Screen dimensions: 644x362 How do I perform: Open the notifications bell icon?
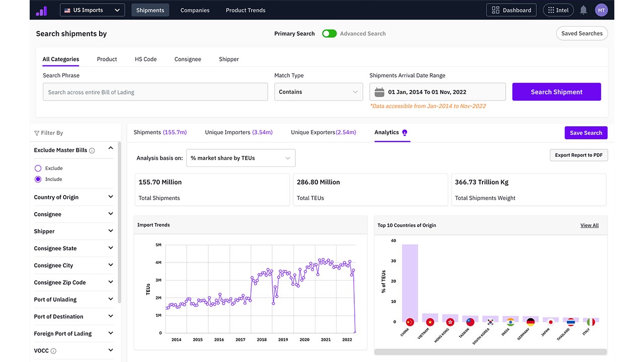click(x=584, y=10)
